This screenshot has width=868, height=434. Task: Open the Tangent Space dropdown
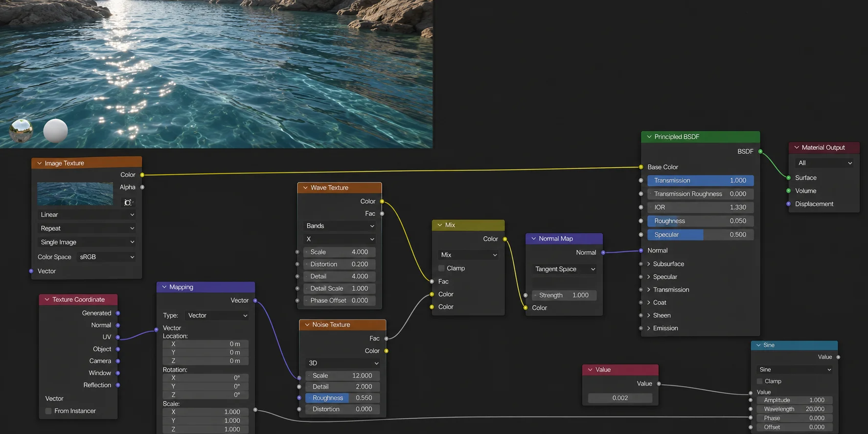coord(565,269)
